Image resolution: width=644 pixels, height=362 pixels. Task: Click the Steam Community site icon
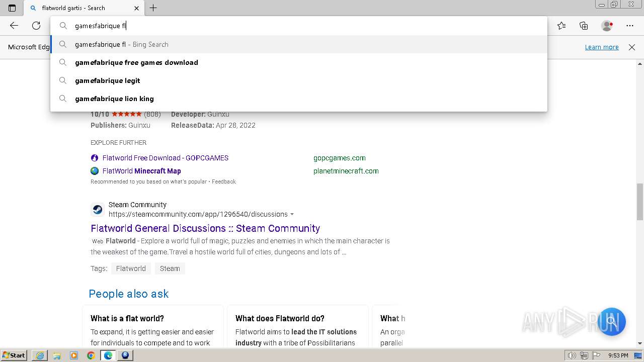click(x=98, y=210)
